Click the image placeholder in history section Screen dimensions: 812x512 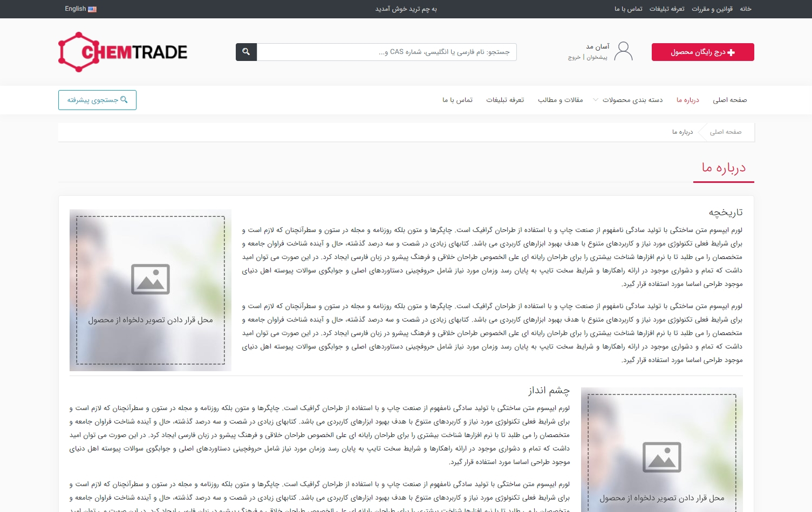[151, 290]
